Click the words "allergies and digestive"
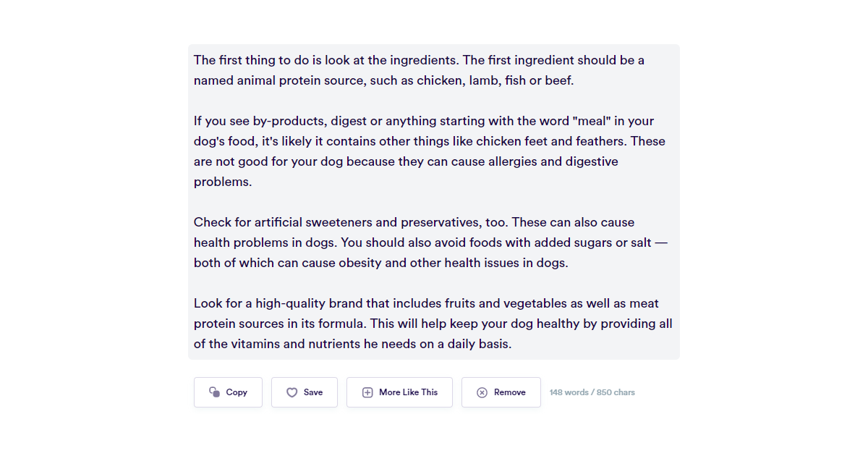Viewport: 868px width, 456px height. tap(553, 161)
